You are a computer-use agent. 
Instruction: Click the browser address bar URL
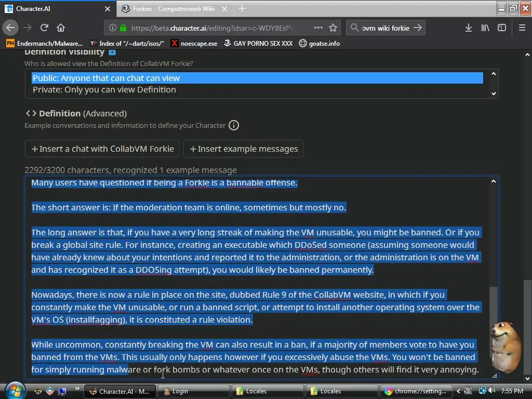212,28
